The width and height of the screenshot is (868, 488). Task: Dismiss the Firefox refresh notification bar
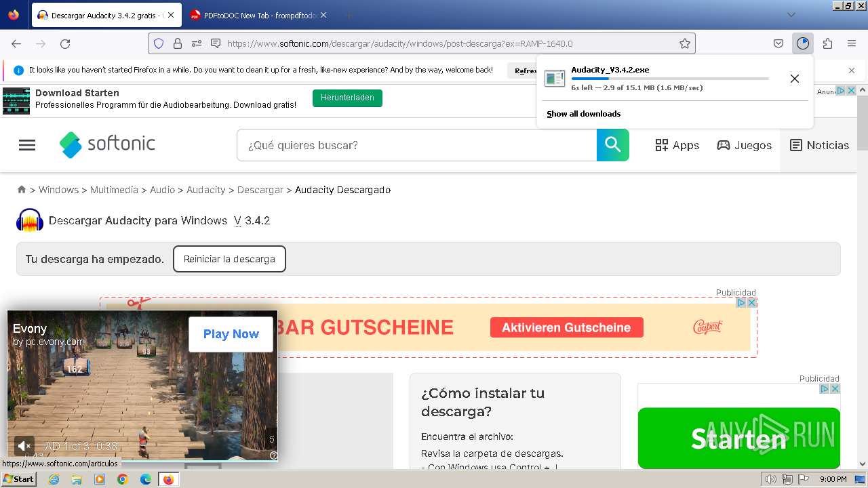[852, 70]
